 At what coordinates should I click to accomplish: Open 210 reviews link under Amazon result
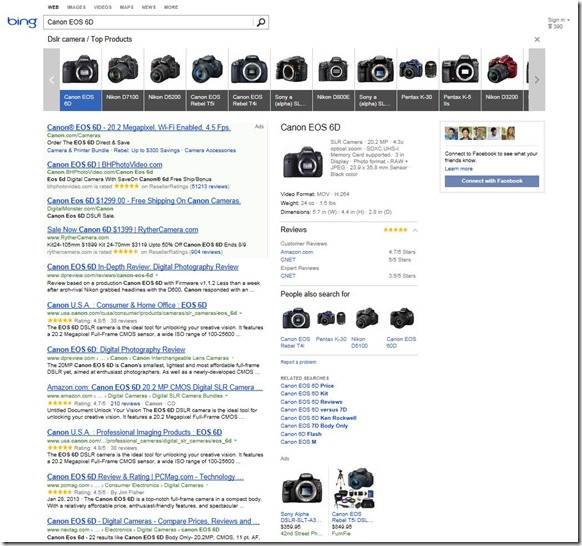click(x=125, y=403)
